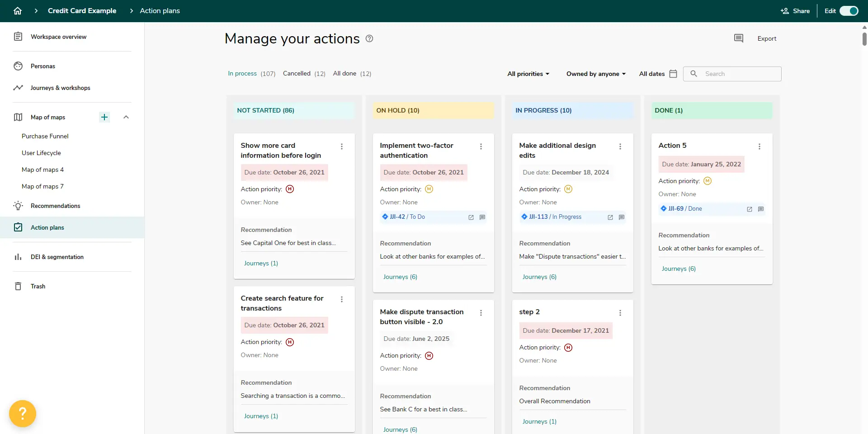Click help icon beside Manage your actions heading
This screenshot has width=868, height=434.
click(x=369, y=38)
